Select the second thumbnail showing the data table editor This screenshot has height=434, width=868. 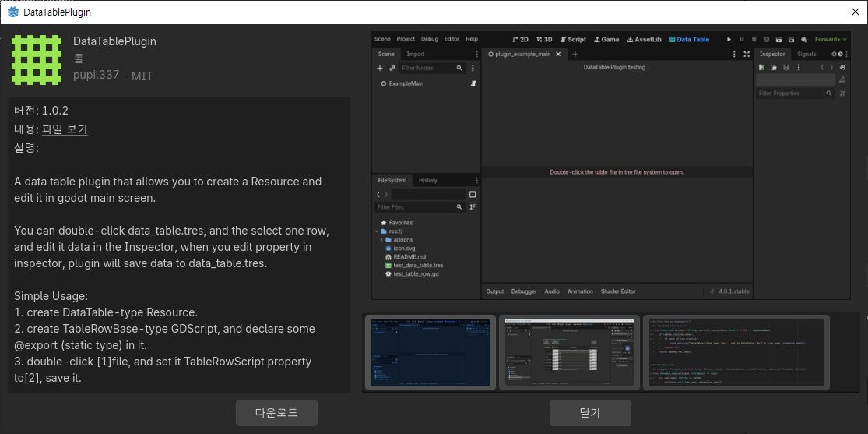[568, 352]
